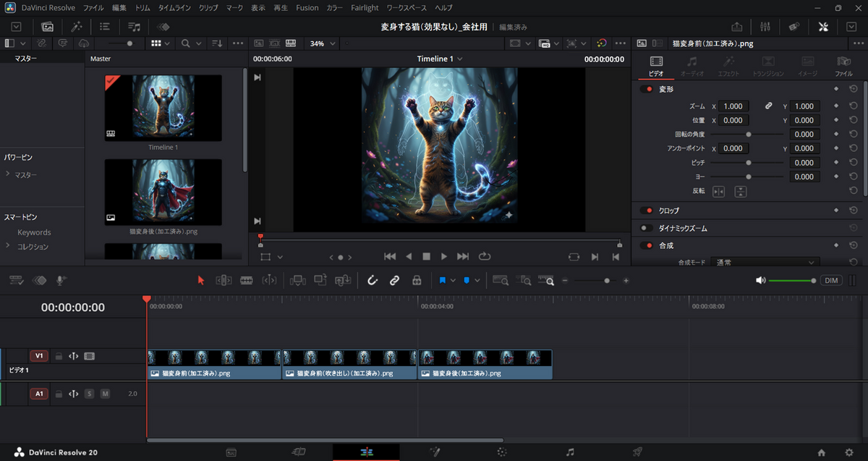Screen dimensions: 868x461
Task: Open project settings gear icon
Action: (849, 452)
